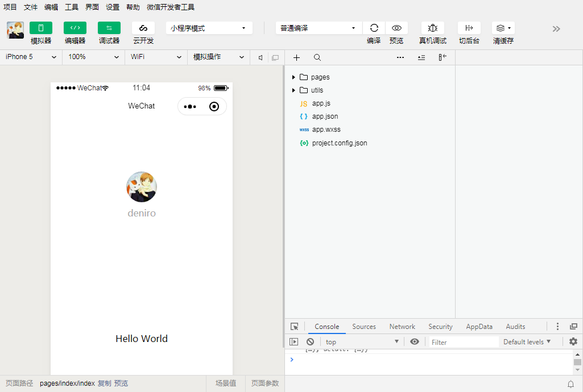Open the 小程序模式 mode dropdown

coord(209,28)
